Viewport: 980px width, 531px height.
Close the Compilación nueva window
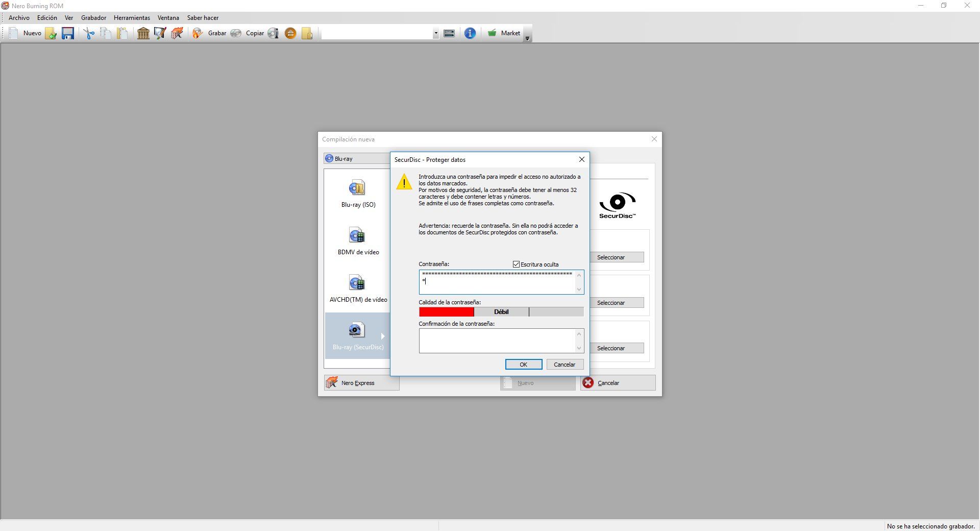[x=654, y=139]
